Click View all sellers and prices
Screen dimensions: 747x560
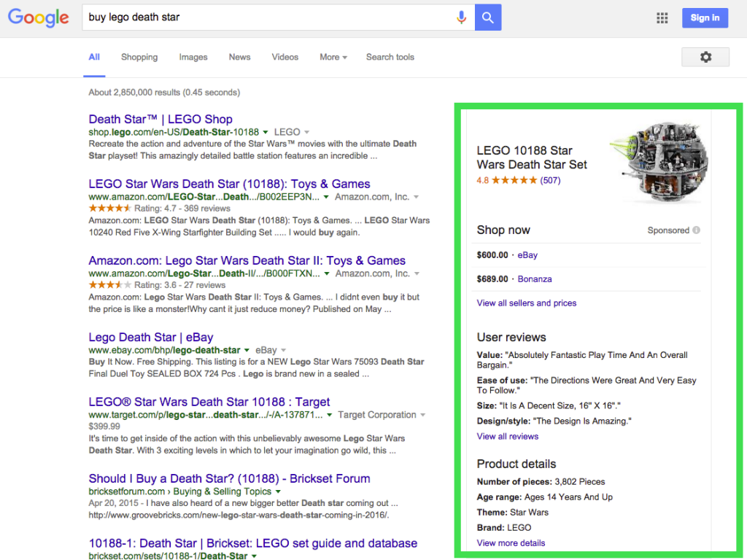(527, 303)
